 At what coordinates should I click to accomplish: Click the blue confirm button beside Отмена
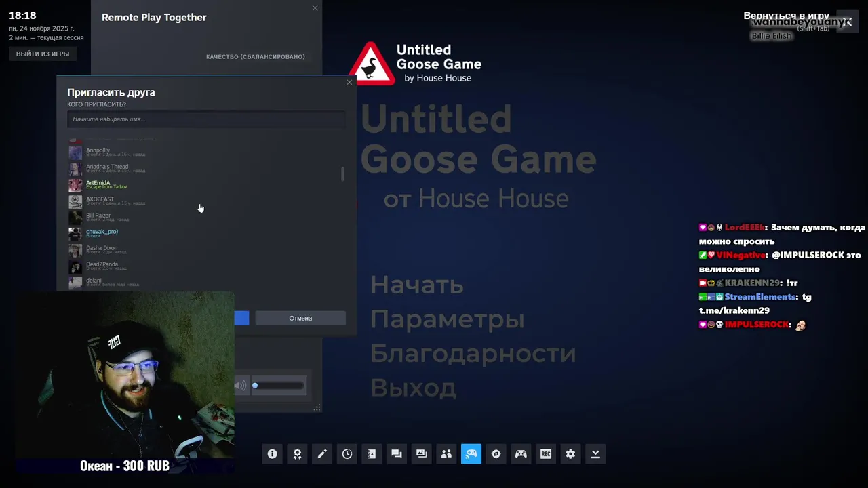[x=241, y=318]
